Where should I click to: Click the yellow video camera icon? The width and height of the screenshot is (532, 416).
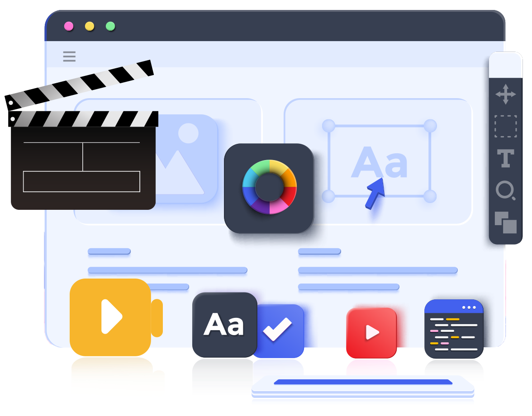point(111,317)
